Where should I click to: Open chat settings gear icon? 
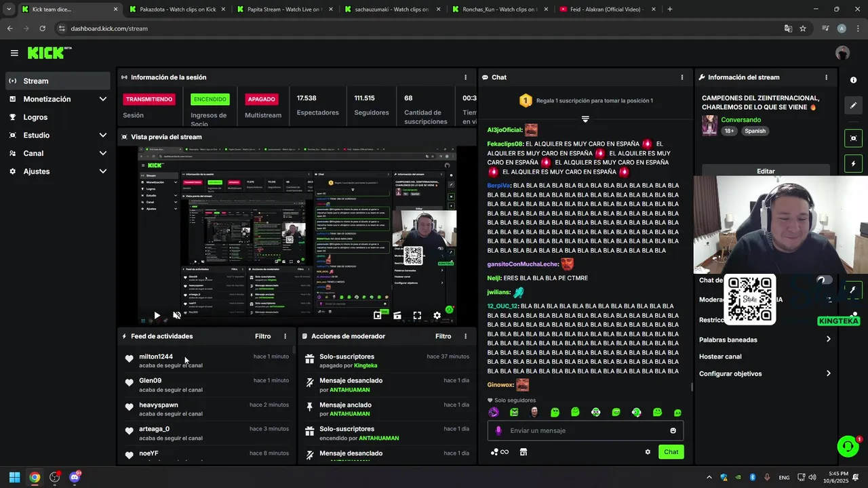pos(648,452)
